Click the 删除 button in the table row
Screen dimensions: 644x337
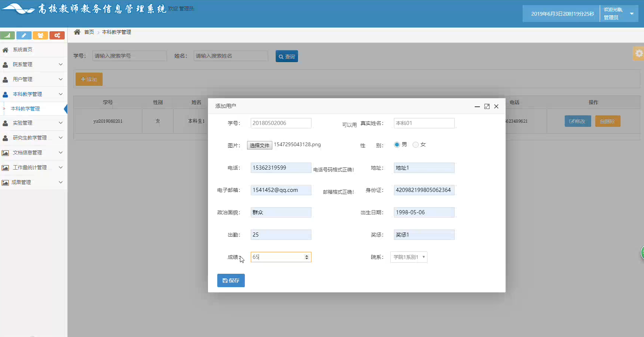[608, 121]
